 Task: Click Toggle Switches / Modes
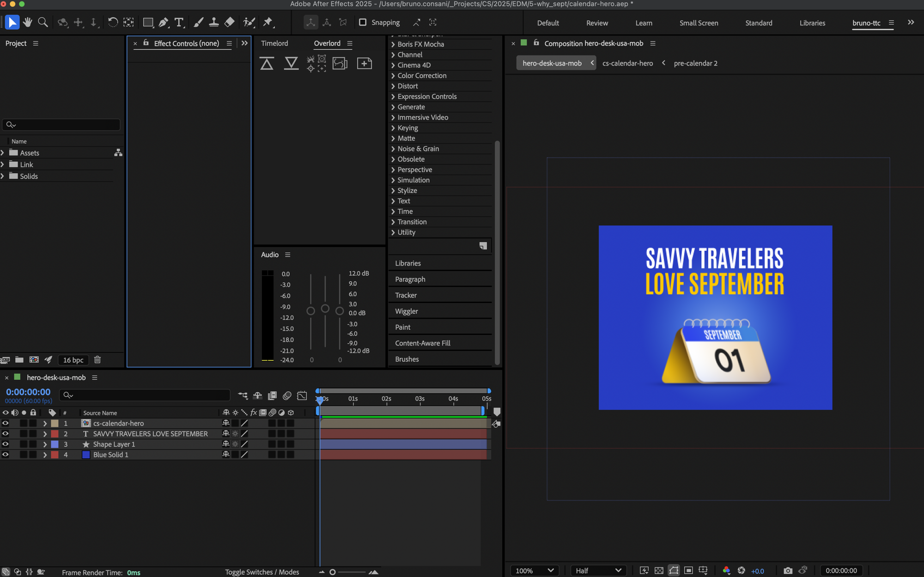point(262,572)
